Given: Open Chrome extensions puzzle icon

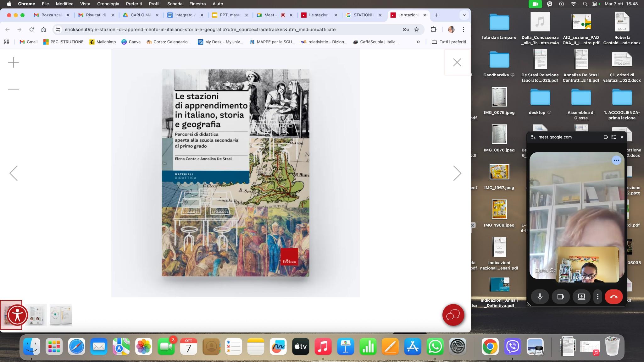Looking at the screenshot, I should (434, 30).
